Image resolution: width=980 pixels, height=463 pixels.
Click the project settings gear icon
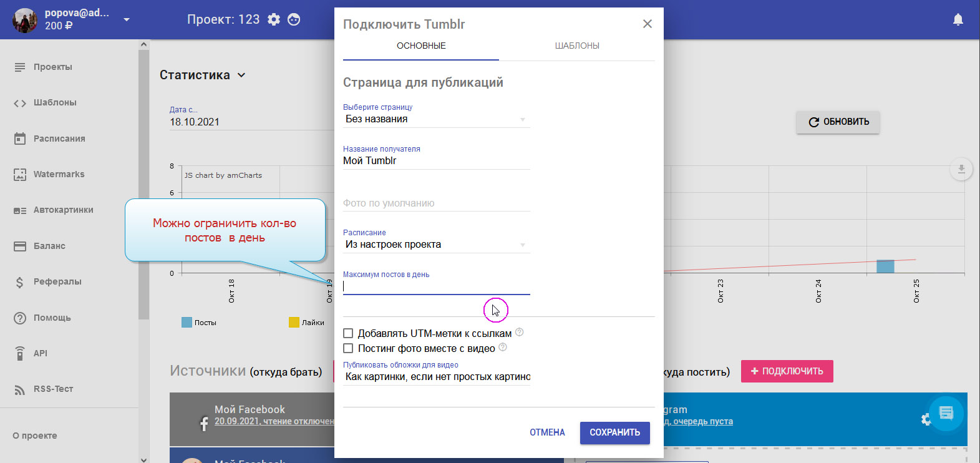274,19
